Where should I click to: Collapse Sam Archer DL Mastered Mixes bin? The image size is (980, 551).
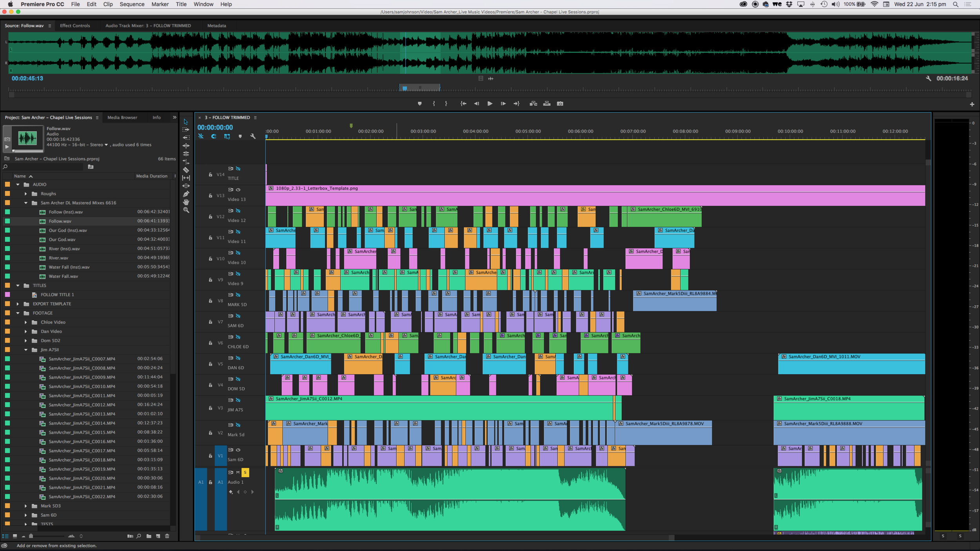click(26, 203)
